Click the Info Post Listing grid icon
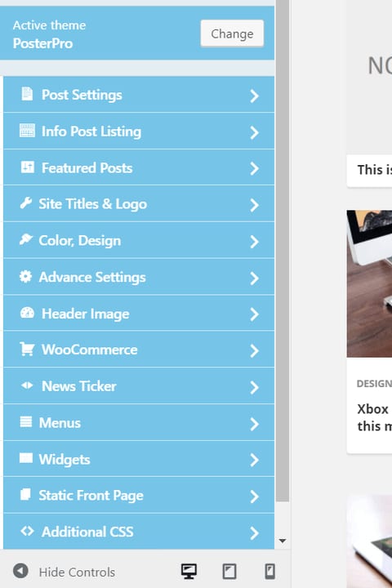 tap(27, 131)
